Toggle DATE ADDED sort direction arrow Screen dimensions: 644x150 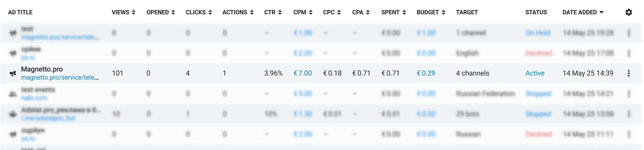601,12
